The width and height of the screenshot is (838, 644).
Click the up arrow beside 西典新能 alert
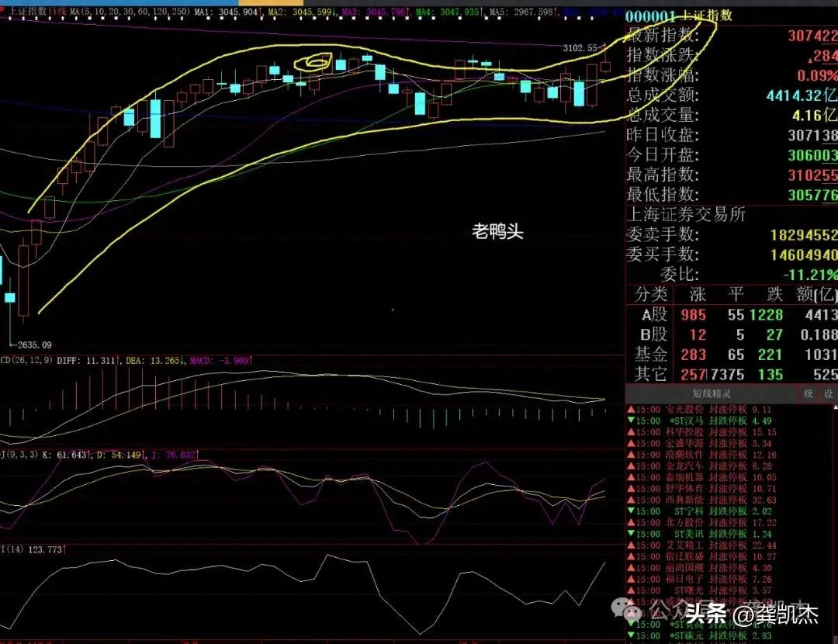(632, 500)
